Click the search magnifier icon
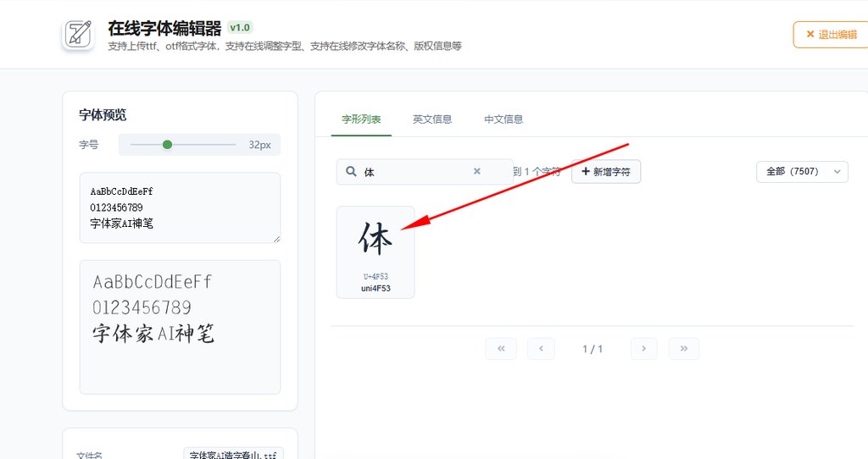 (351, 171)
